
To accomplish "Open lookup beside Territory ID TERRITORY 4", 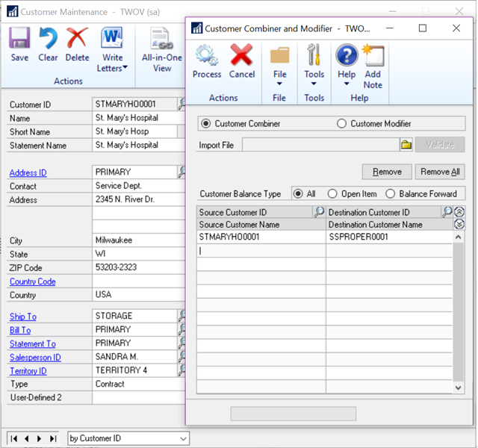I will click(x=181, y=370).
